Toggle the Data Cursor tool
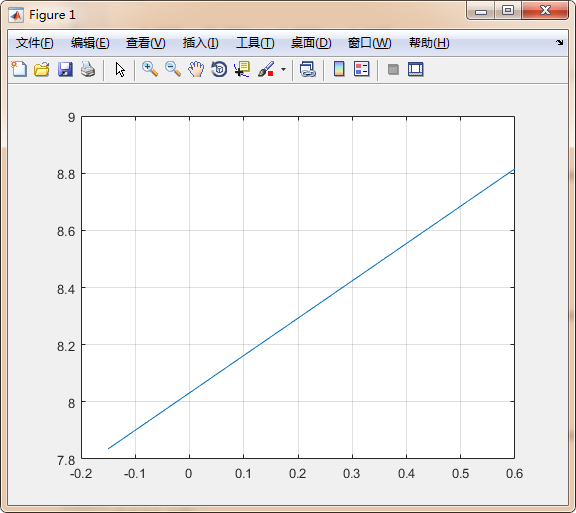This screenshot has width=576, height=513. (242, 69)
